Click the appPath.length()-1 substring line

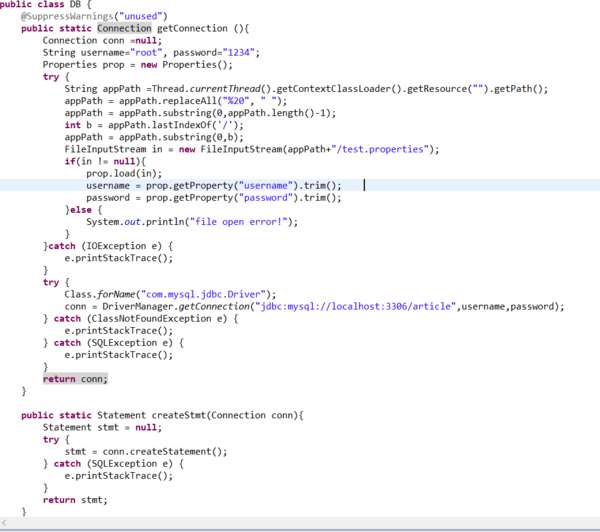200,113
